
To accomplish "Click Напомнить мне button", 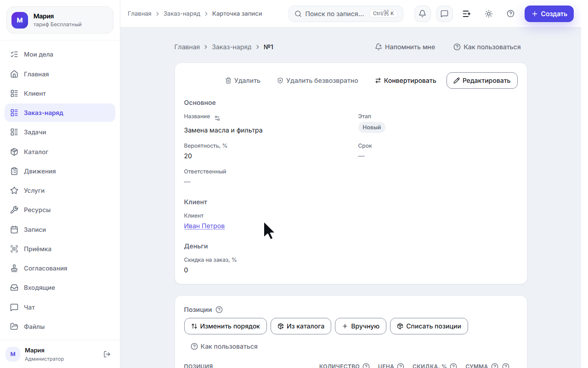I will pyautogui.click(x=405, y=47).
